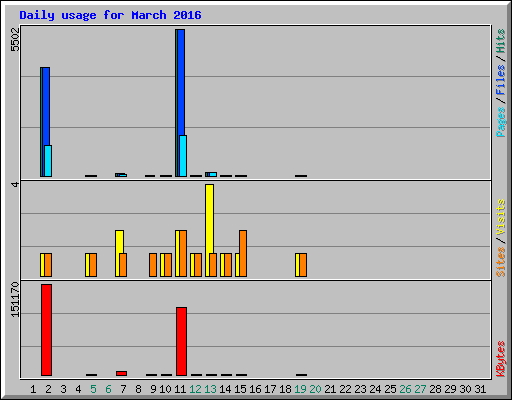Click the small red KBytes bar for day 7
Viewport: 512px width, 400px height.
pyautogui.click(x=121, y=373)
